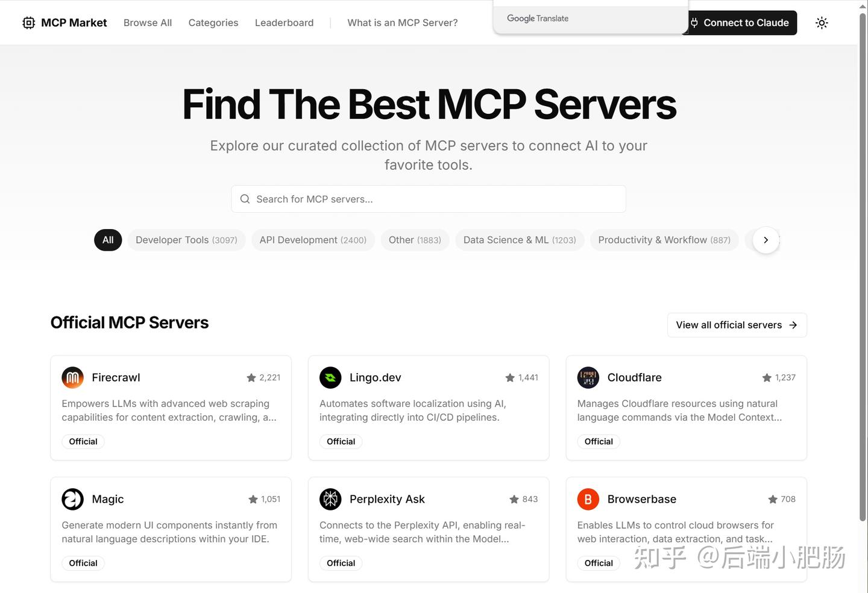This screenshot has width=868, height=593.
Task: Click the Google Translate popup label
Action: 538,19
